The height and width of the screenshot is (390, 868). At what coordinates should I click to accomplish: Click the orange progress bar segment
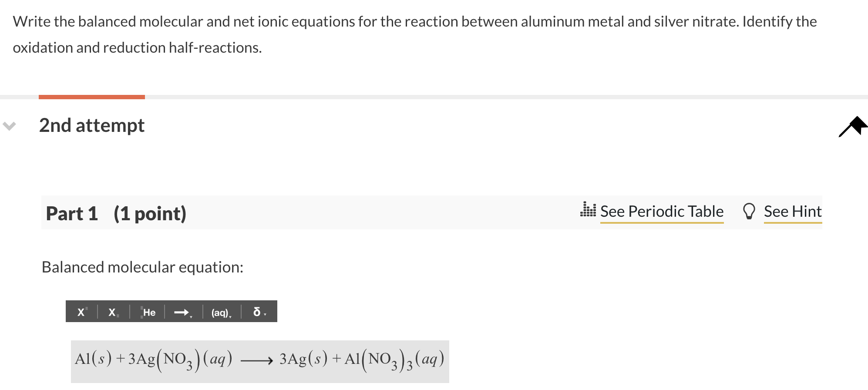[x=91, y=96]
